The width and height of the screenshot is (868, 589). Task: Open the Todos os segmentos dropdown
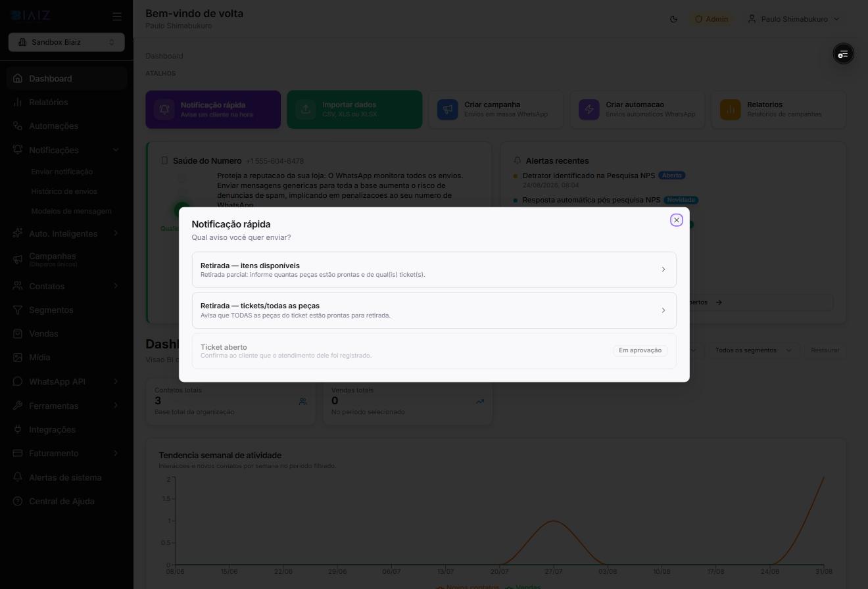click(753, 350)
